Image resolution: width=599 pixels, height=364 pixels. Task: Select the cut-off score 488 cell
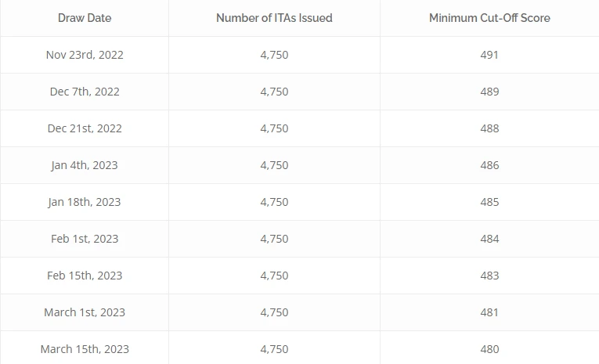[489, 128]
